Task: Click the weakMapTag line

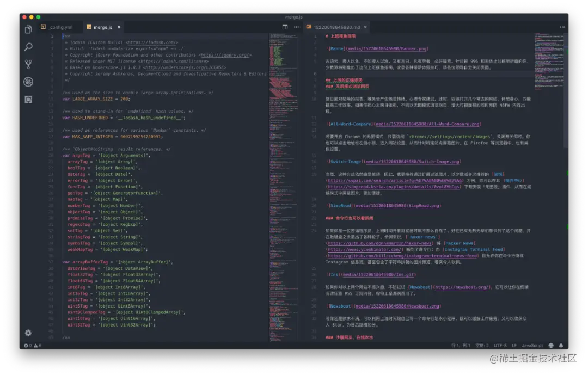Action: click(x=107, y=249)
